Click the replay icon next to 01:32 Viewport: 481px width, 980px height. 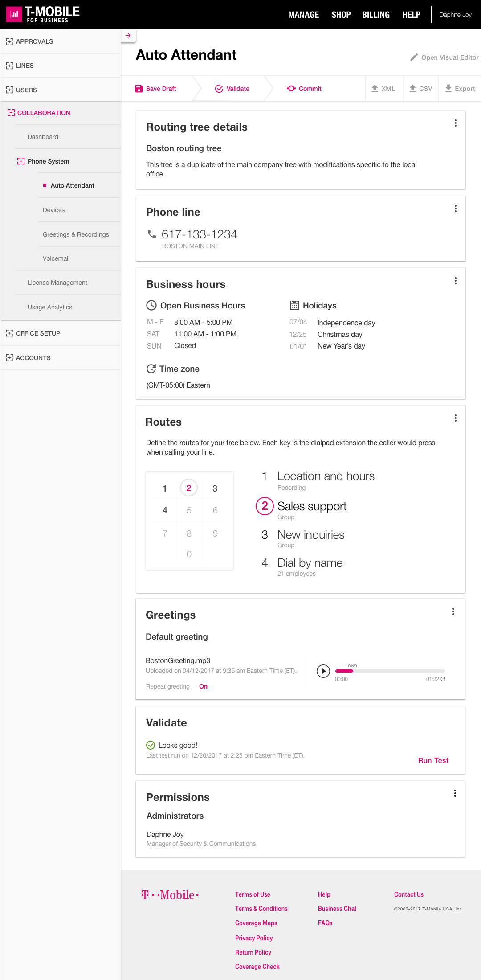tap(443, 679)
